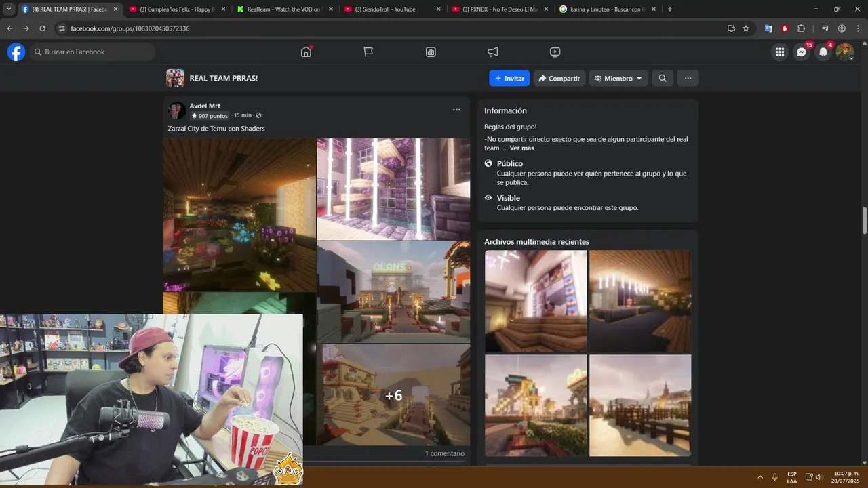The height and width of the screenshot is (488, 868).
Task: Click the 907 puntos badge
Action: click(210, 115)
